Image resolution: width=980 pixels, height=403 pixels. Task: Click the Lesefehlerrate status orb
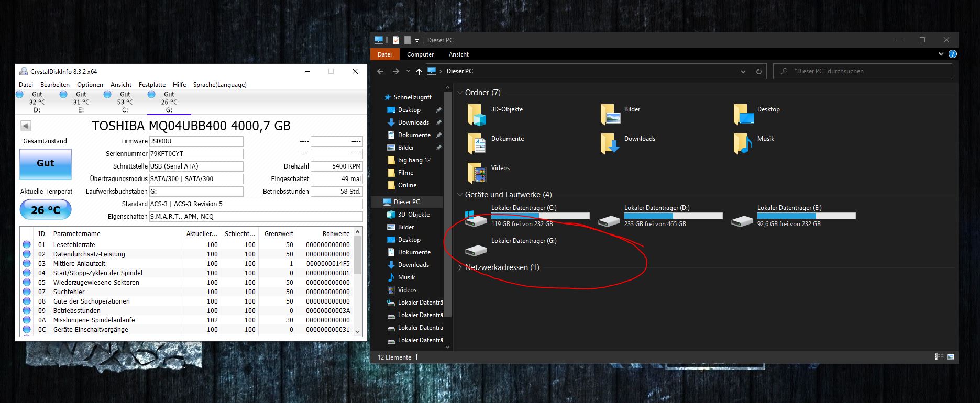27,244
